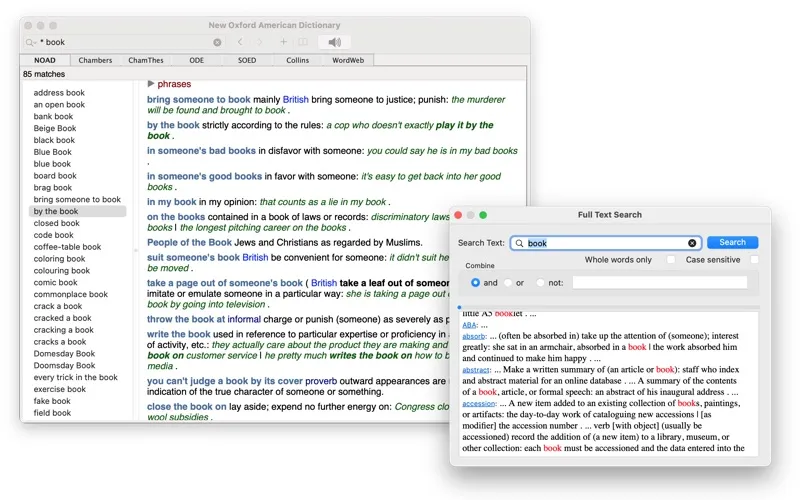This screenshot has width=800, height=500.
Task: Select 'bank book' in matches list
Action: 53,116
